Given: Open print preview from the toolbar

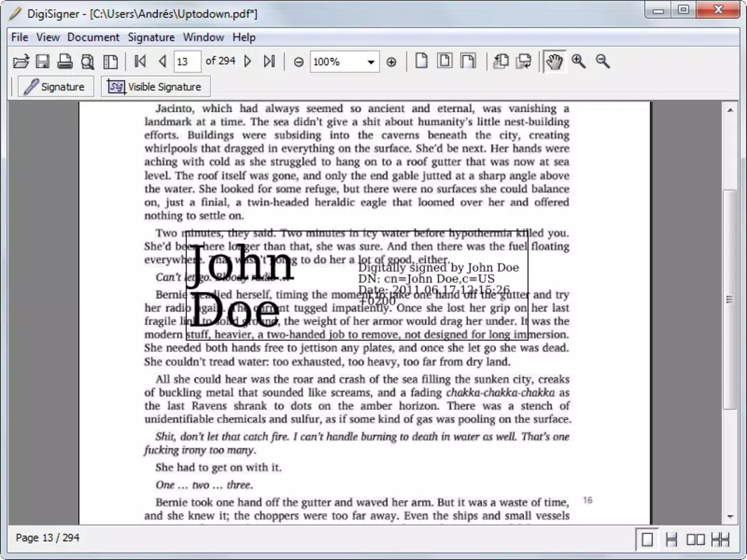Looking at the screenshot, I should click(88, 62).
